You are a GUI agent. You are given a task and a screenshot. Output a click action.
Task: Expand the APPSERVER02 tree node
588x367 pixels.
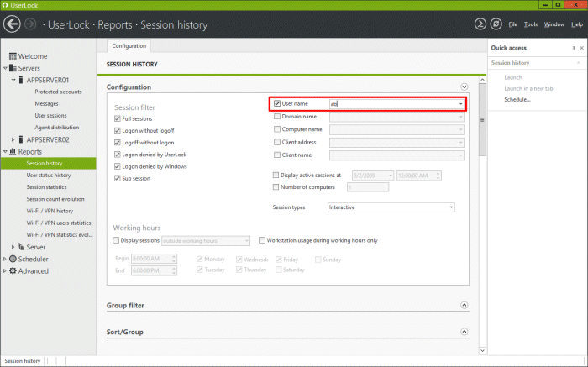13,139
